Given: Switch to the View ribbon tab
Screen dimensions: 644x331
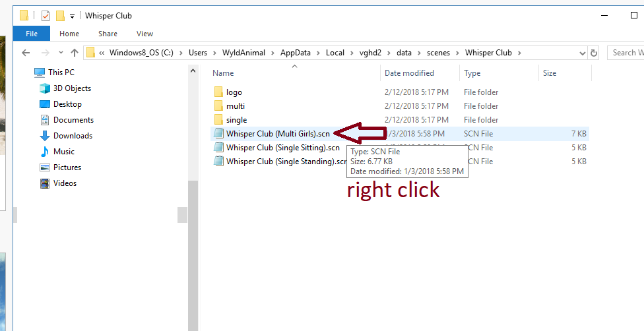Looking at the screenshot, I should (145, 34).
